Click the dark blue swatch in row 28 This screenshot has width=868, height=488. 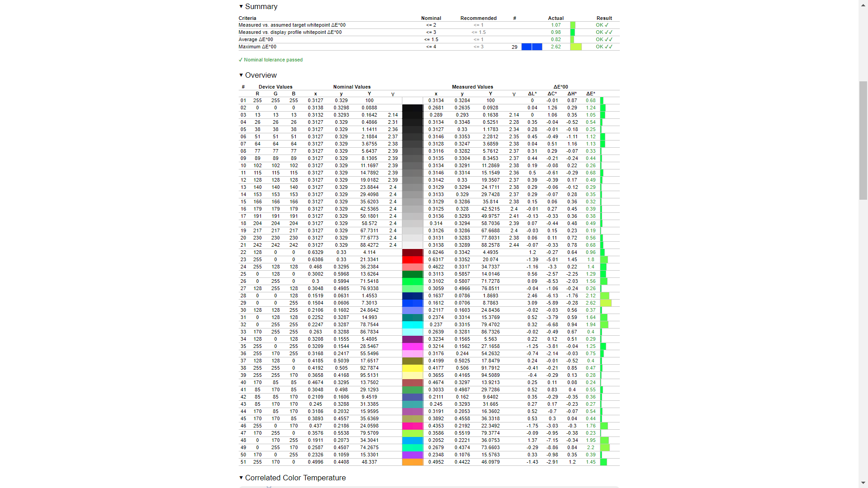click(x=412, y=296)
